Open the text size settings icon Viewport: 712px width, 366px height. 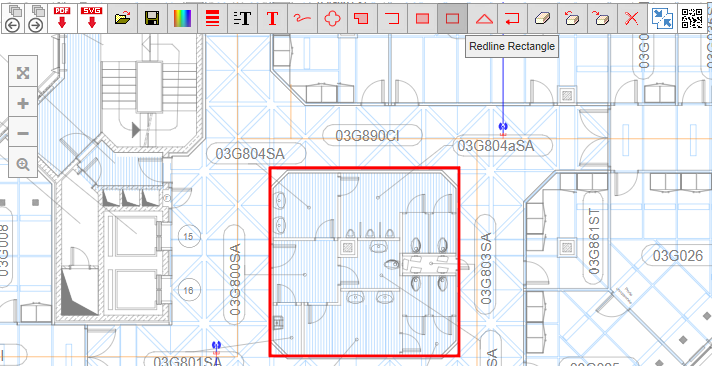pos(242,18)
